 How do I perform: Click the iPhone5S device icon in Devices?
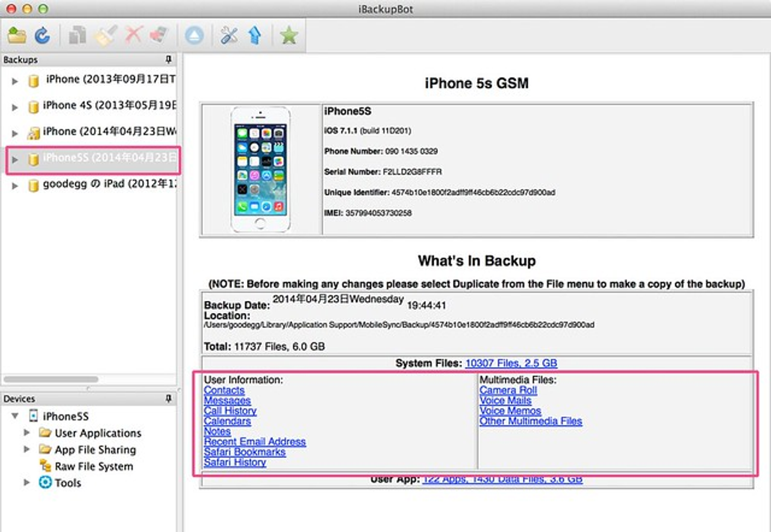click(x=34, y=416)
